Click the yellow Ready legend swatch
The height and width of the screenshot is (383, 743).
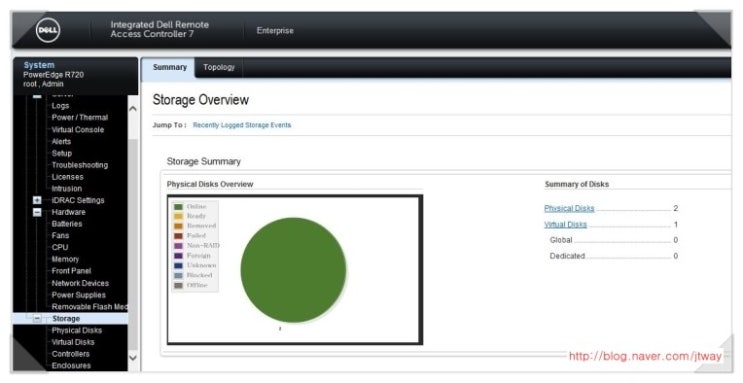178,216
